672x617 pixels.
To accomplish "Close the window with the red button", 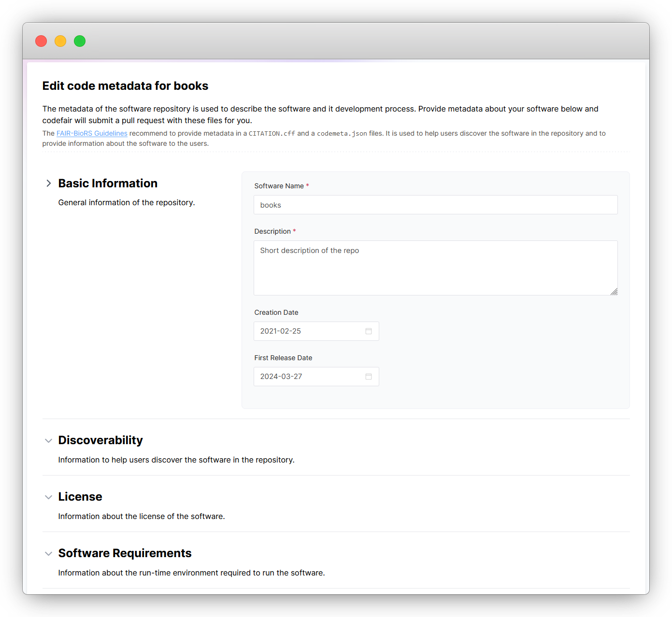I will 41,41.
